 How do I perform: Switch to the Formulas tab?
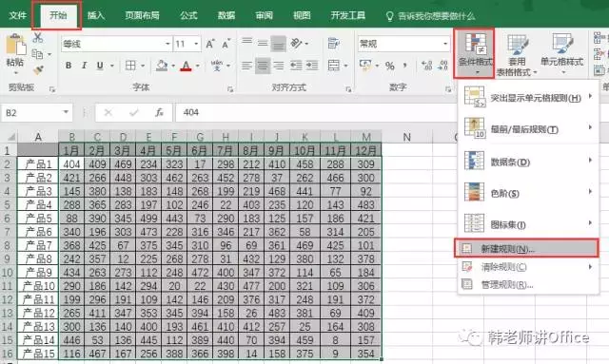(188, 15)
